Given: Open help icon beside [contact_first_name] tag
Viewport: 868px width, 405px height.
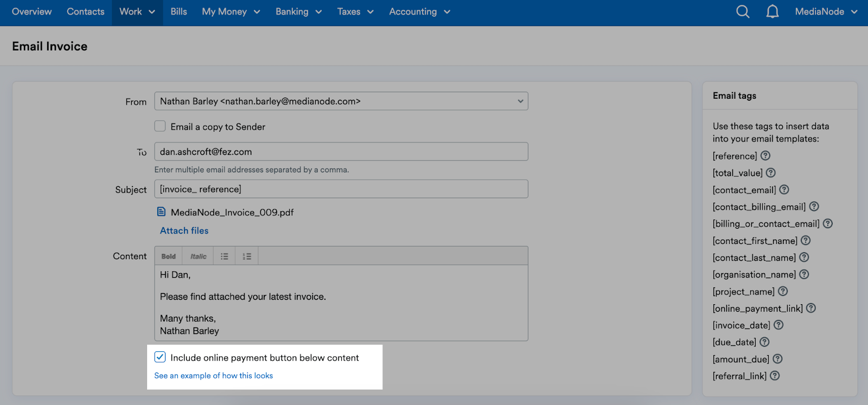Looking at the screenshot, I should (x=806, y=240).
